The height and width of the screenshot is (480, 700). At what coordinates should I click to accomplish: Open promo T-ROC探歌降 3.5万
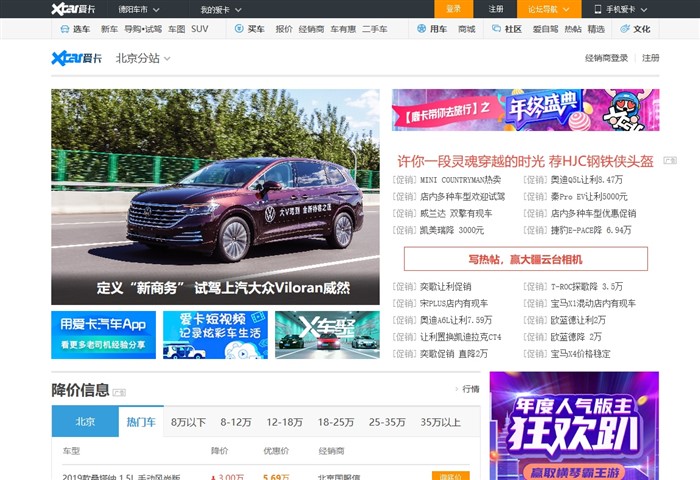point(586,287)
